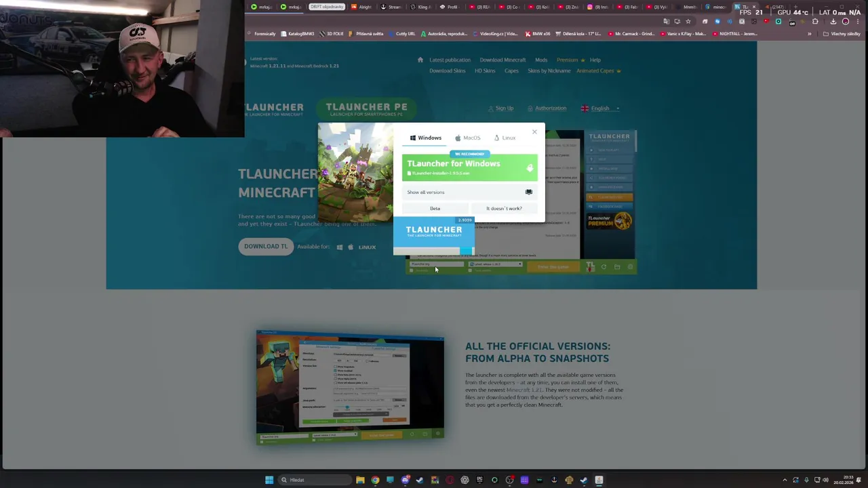Show hidden tray icons chevron
This screenshot has height=488, width=868.
pyautogui.click(x=785, y=480)
